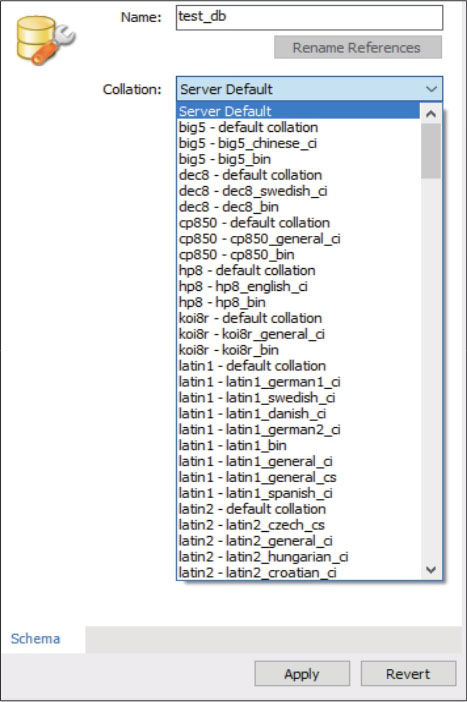Click the Revert button

[x=408, y=674]
